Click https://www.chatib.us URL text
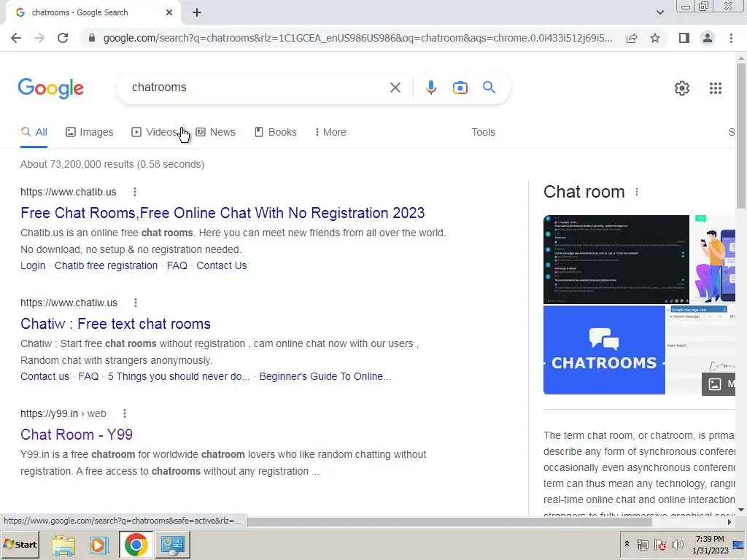This screenshot has height=560, width=747. coord(68,192)
